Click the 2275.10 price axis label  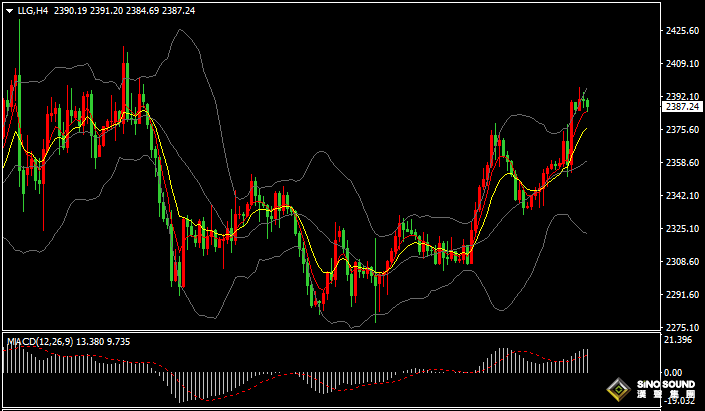681,328
